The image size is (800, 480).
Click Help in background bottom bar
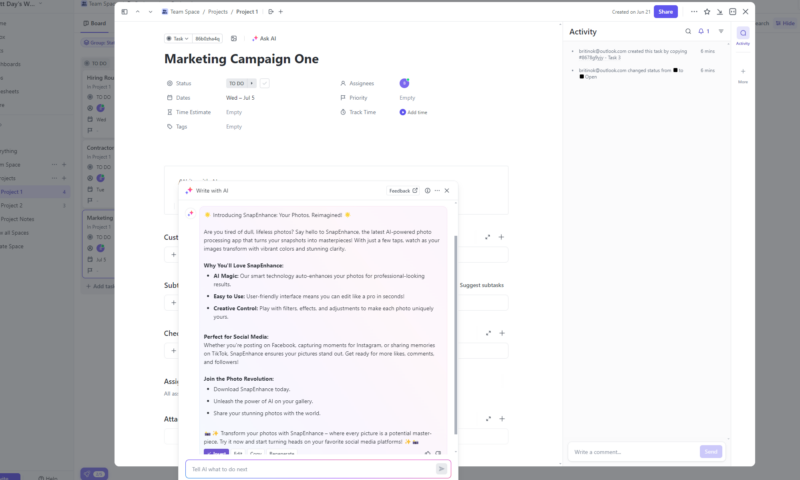coord(48,477)
